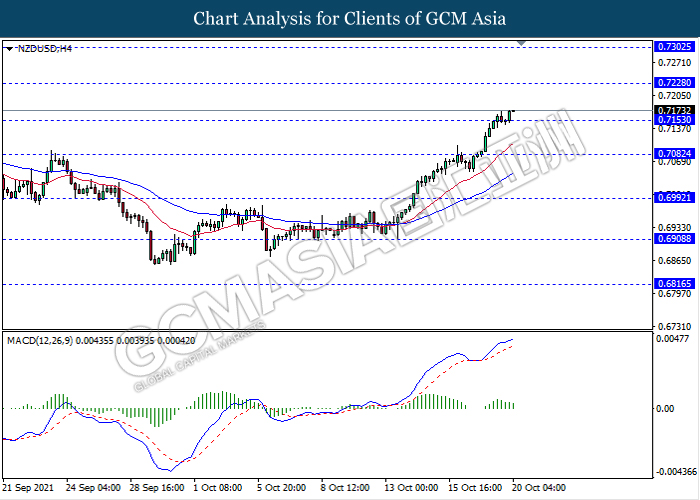Viewport: 700px width, 500px height.
Task: Click the 0.67310 price axis value
Action: (x=674, y=327)
